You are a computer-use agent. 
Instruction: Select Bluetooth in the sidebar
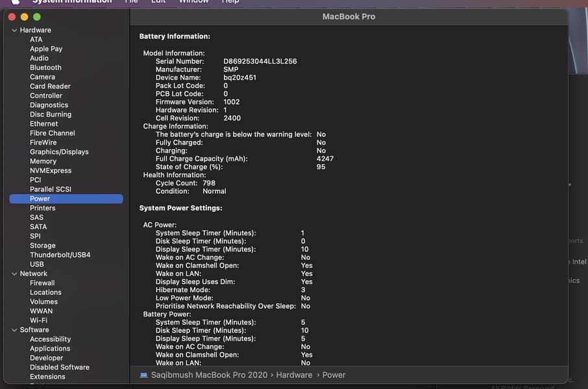(x=45, y=67)
